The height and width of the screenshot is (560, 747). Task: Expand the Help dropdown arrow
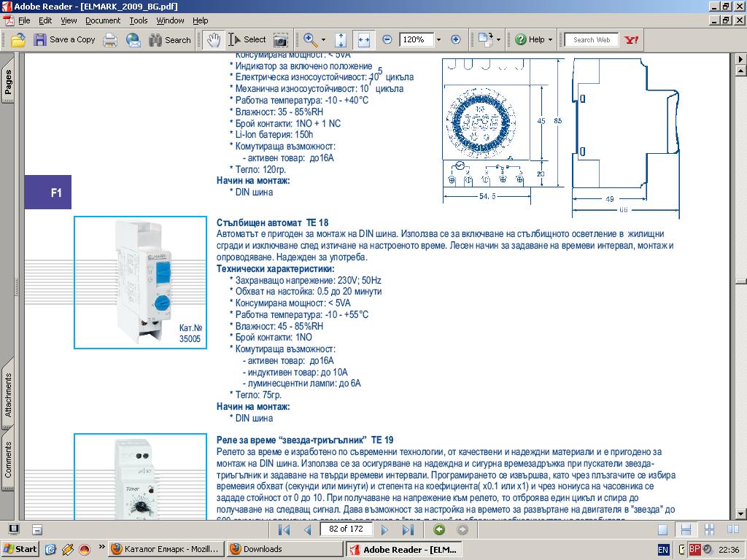[x=550, y=40]
